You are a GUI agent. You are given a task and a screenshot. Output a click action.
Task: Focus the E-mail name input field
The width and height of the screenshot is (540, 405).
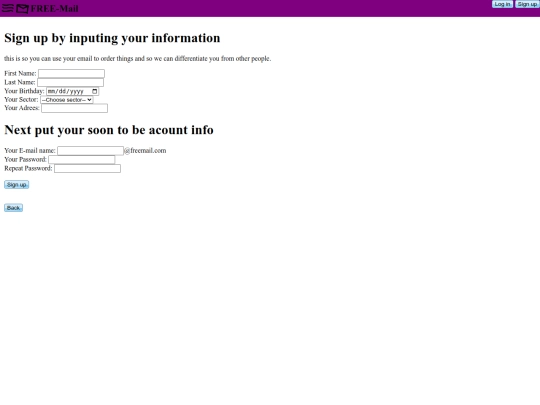[x=90, y=151]
